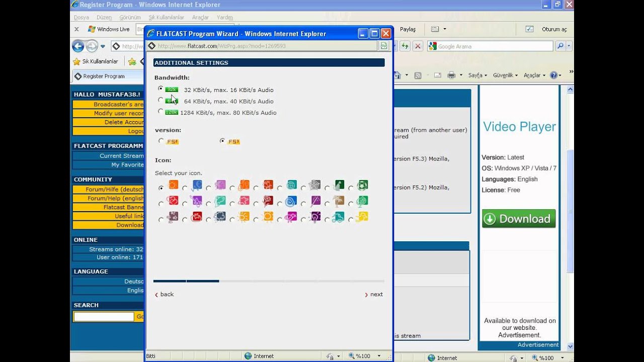Screen dimensions: 644x362
Task: Choose the yellow duck program icon
Action: pyautogui.click(x=363, y=217)
